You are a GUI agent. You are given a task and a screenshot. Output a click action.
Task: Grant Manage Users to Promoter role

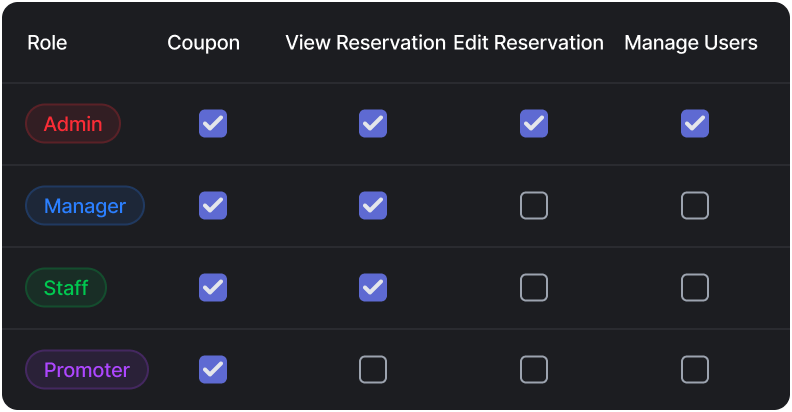[x=695, y=370]
